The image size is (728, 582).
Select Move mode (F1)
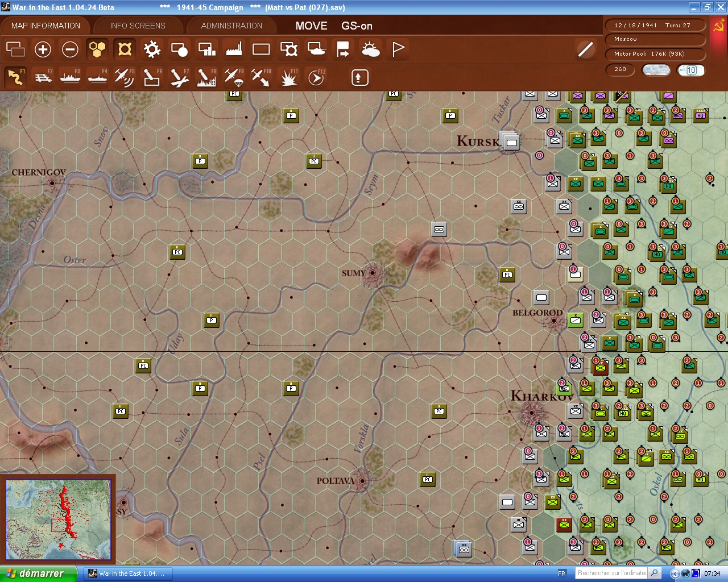15,77
